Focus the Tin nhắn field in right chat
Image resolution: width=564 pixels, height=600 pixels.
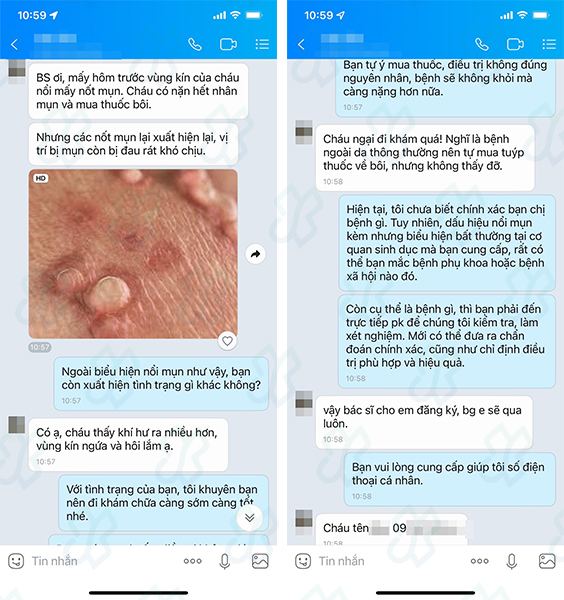(x=386, y=561)
